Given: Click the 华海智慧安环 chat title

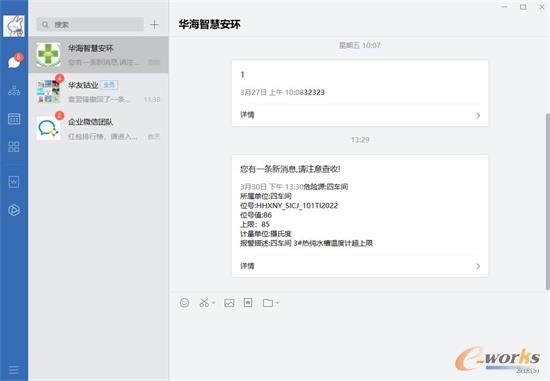Looking at the screenshot, I should tap(209, 24).
